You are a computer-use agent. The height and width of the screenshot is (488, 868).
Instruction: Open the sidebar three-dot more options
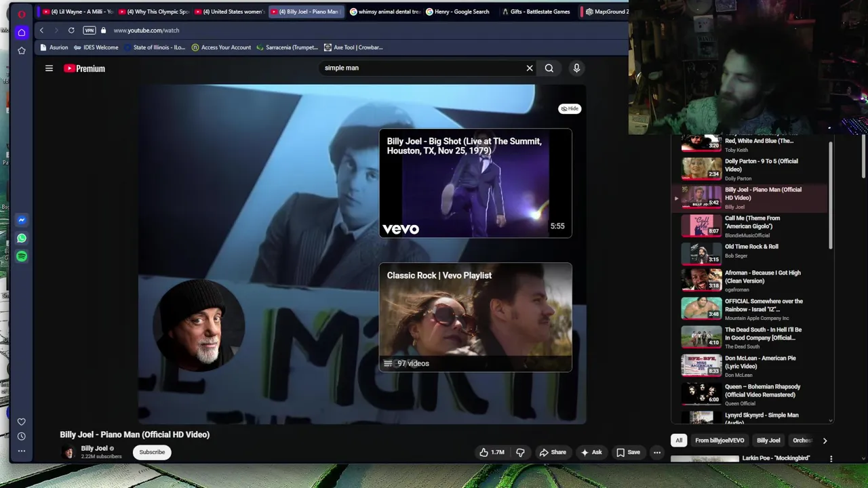coord(22,451)
